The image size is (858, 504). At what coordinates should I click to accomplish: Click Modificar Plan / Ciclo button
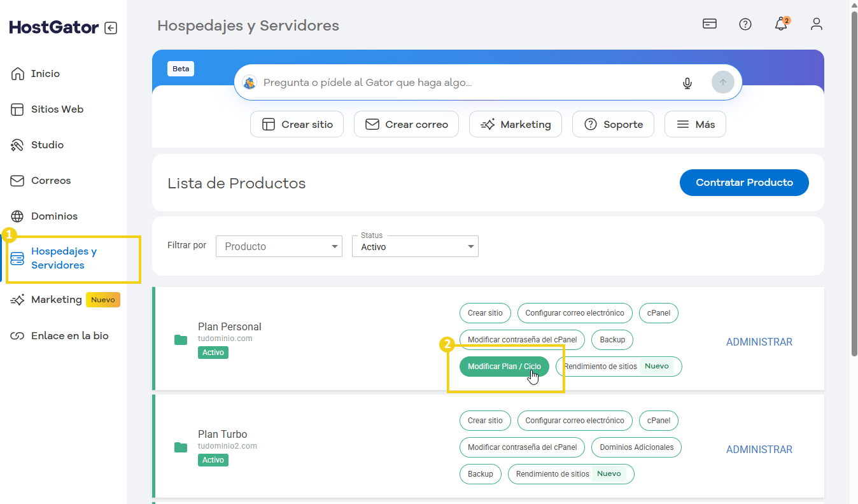pyautogui.click(x=504, y=367)
